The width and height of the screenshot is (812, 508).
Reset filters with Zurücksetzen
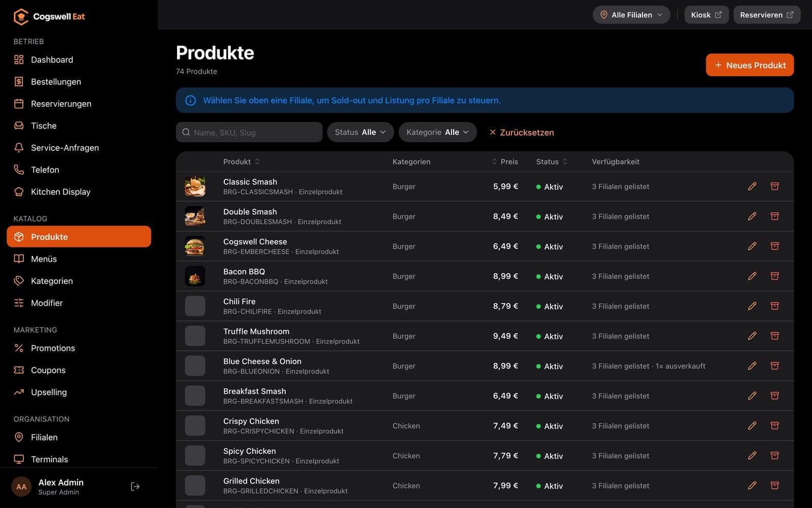[x=521, y=133]
